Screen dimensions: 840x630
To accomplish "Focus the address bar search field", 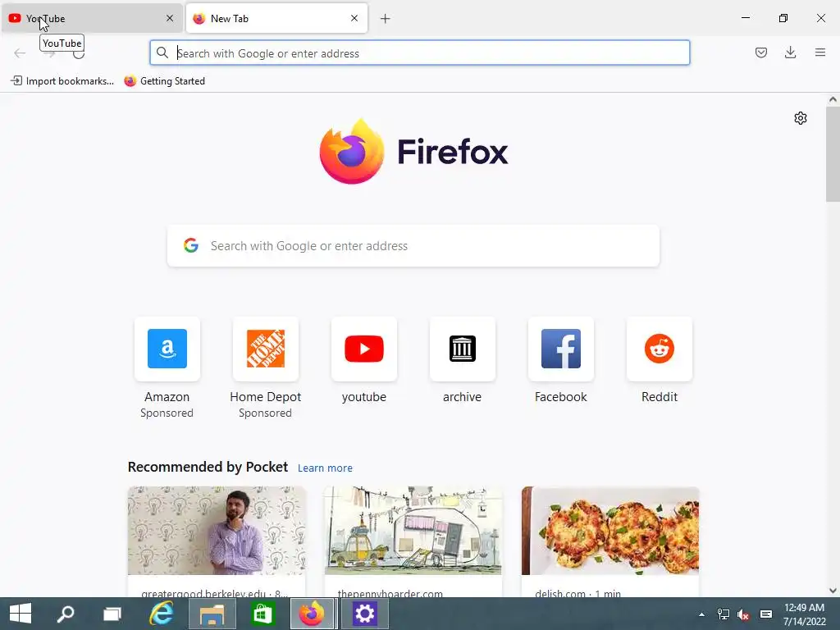I will [x=419, y=53].
